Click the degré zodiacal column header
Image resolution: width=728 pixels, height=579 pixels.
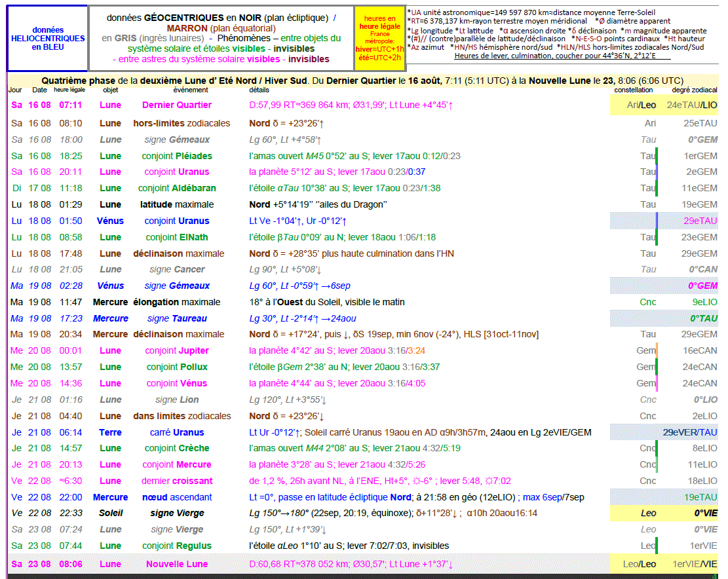coord(695,90)
